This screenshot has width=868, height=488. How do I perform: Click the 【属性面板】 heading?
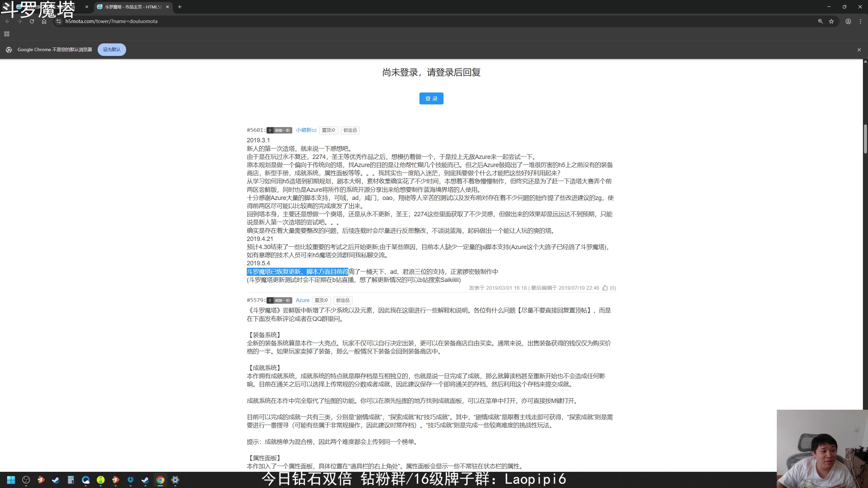264,458
